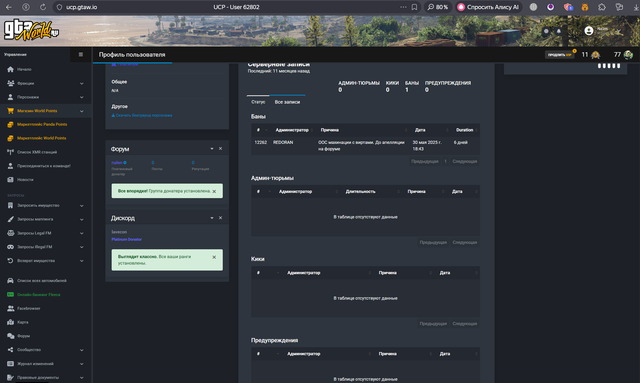This screenshot has width=640, height=383.
Task: Close the Дискорд panel
Action: pos(220,218)
